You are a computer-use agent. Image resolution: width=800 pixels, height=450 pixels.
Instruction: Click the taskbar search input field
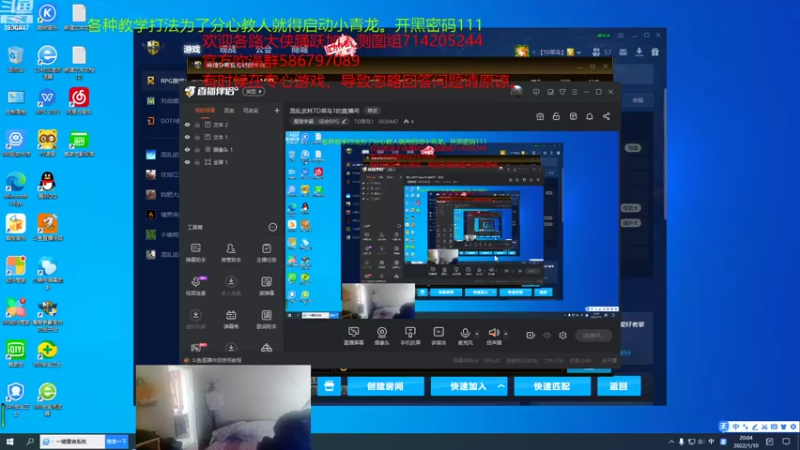[73, 441]
